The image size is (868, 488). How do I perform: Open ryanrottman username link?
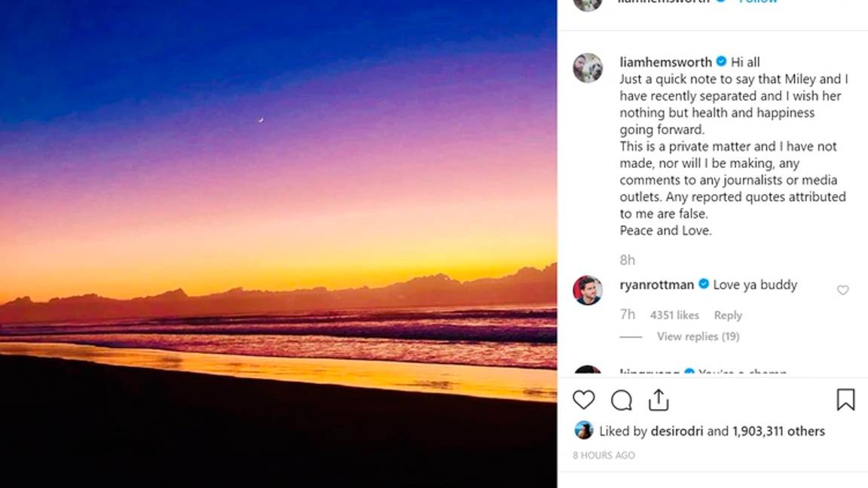tap(656, 285)
